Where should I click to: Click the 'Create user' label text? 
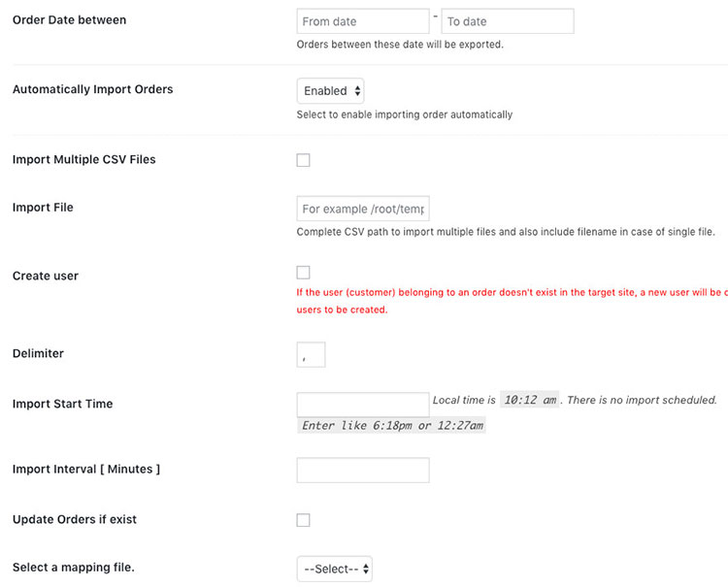(x=46, y=276)
